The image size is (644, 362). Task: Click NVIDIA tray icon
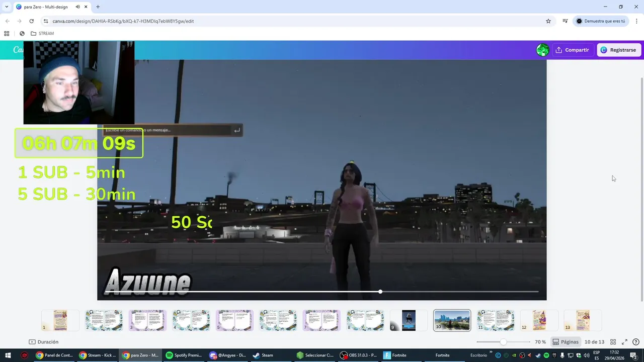pyautogui.click(x=514, y=355)
